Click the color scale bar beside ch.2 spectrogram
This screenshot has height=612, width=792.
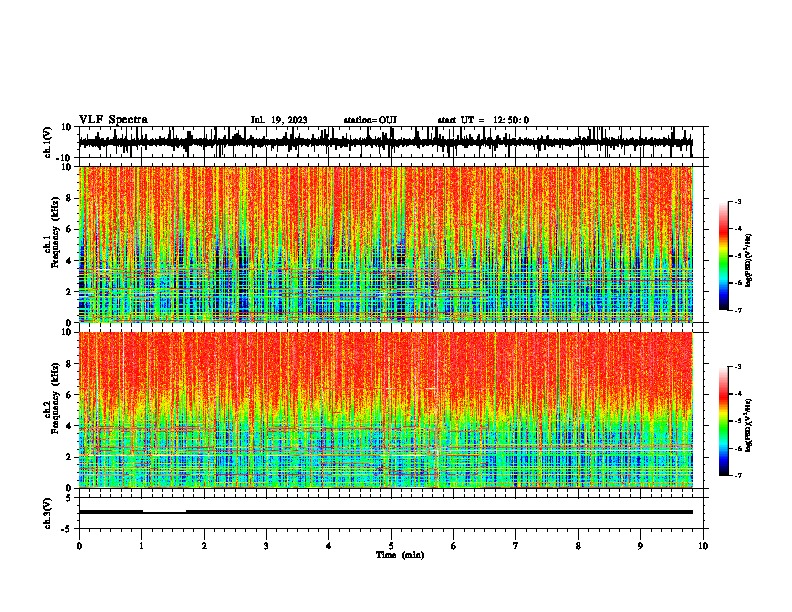click(724, 421)
